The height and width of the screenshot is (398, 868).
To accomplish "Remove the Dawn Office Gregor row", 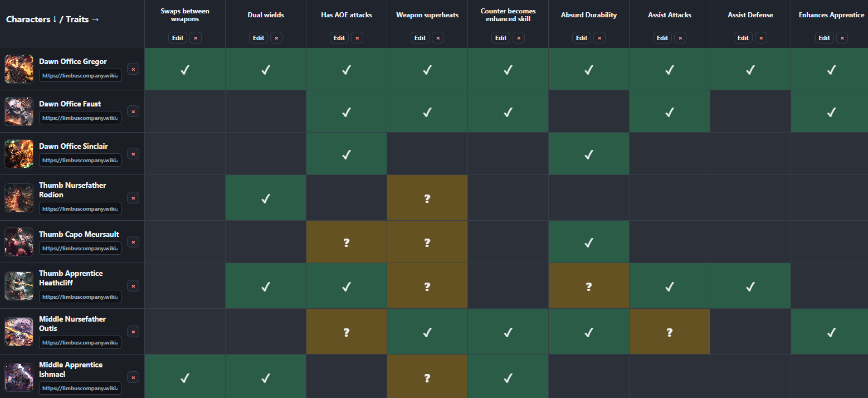I will 133,69.
